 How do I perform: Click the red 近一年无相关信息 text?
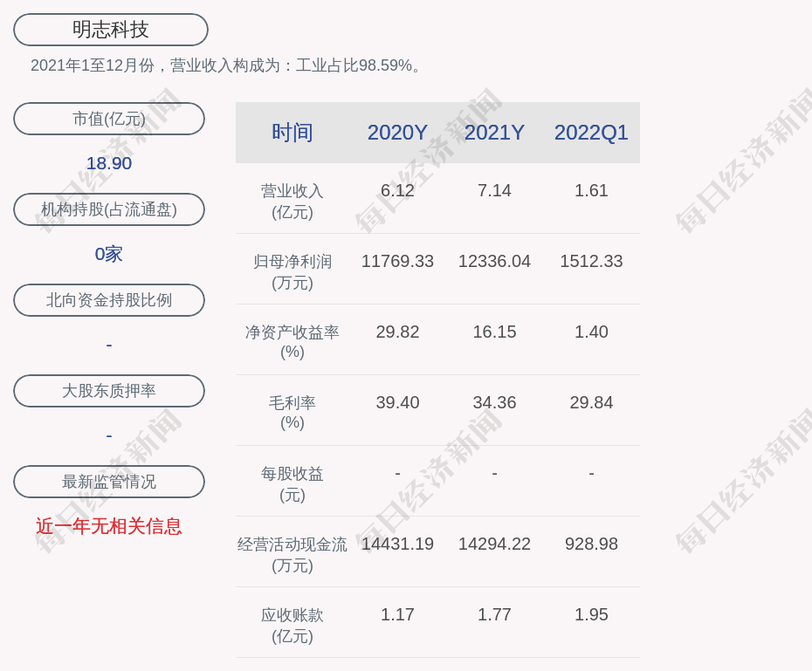coord(109,526)
